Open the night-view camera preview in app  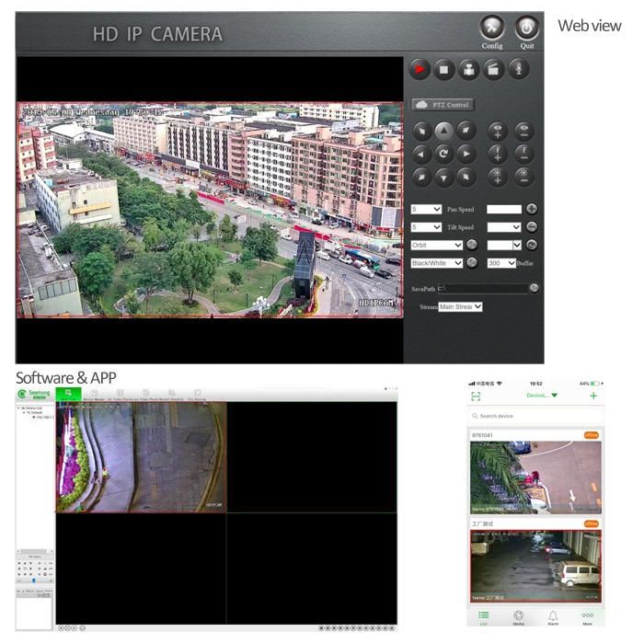coord(535,566)
